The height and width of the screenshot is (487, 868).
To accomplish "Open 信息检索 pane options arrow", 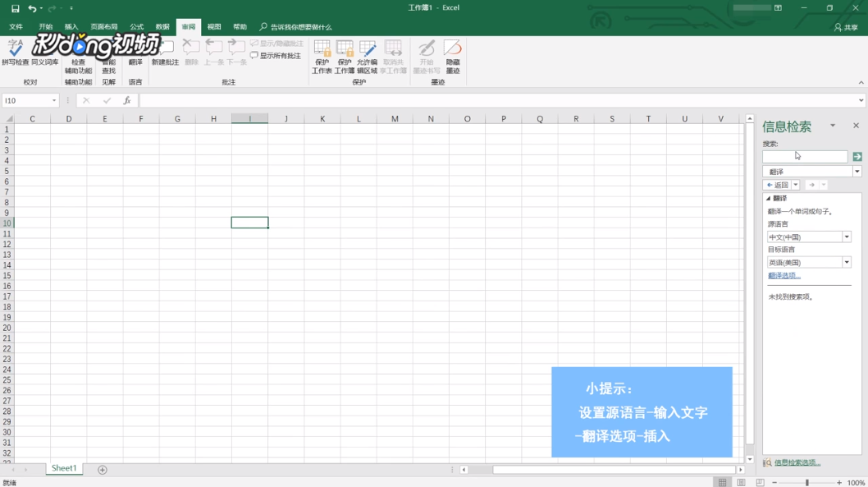I will coord(833,126).
